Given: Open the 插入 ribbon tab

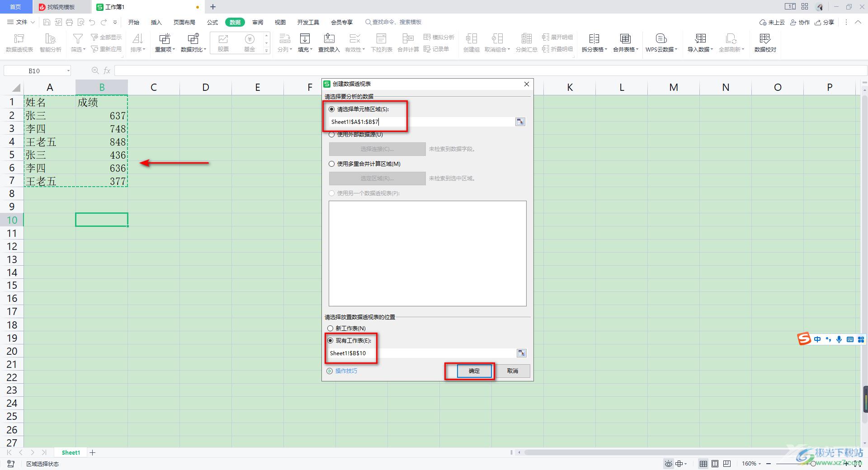Looking at the screenshot, I should [x=156, y=22].
